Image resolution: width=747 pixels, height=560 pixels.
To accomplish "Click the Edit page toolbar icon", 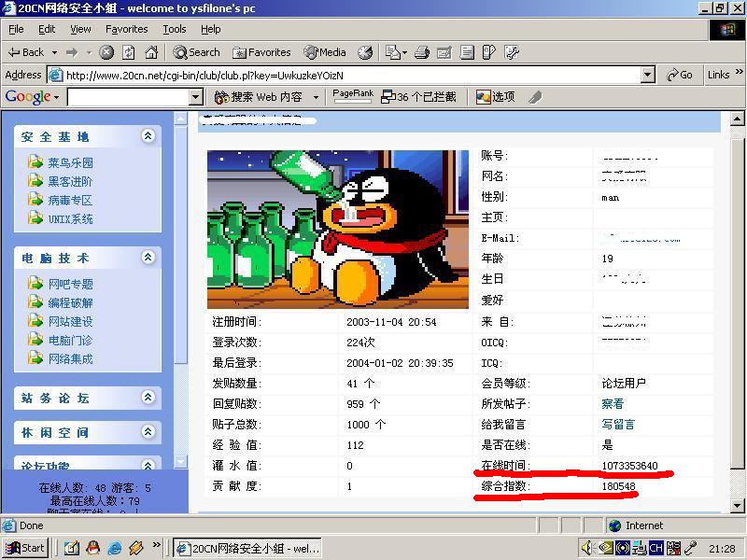I will (444, 52).
